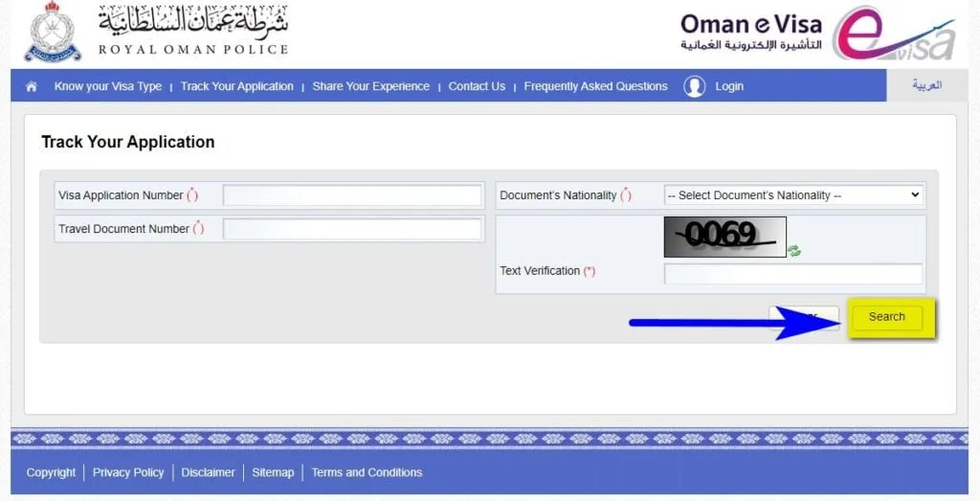The image size is (980, 501).
Task: Click the Travel Document Number label
Action: (123, 229)
